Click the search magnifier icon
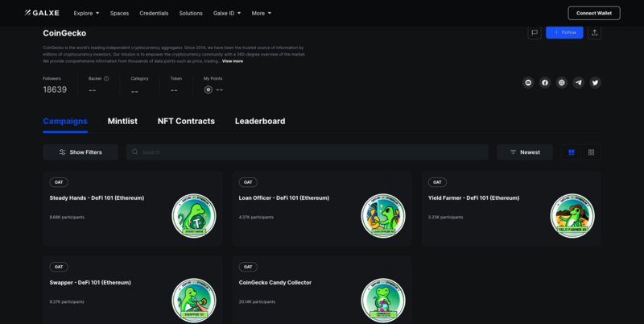Viewport: 644px width, 324px height. click(134, 152)
